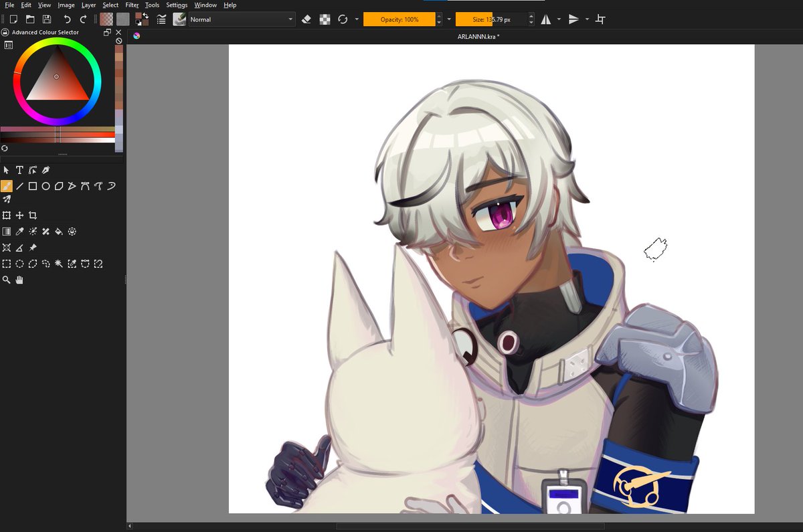
Task: Select the Reference Images pin tool
Action: click(x=33, y=248)
